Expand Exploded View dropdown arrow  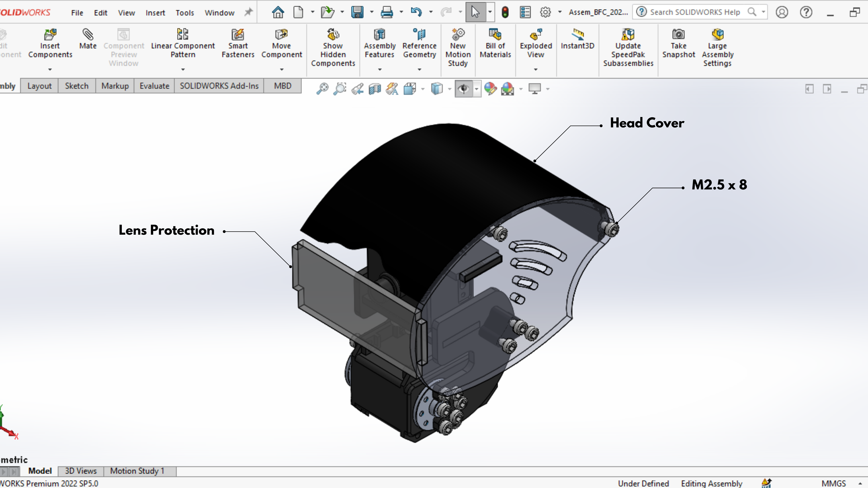point(536,70)
